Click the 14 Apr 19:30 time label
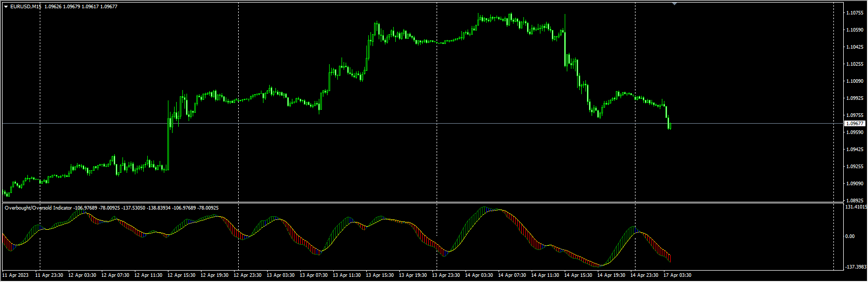Viewport: 868px width, 282px height. [611, 275]
